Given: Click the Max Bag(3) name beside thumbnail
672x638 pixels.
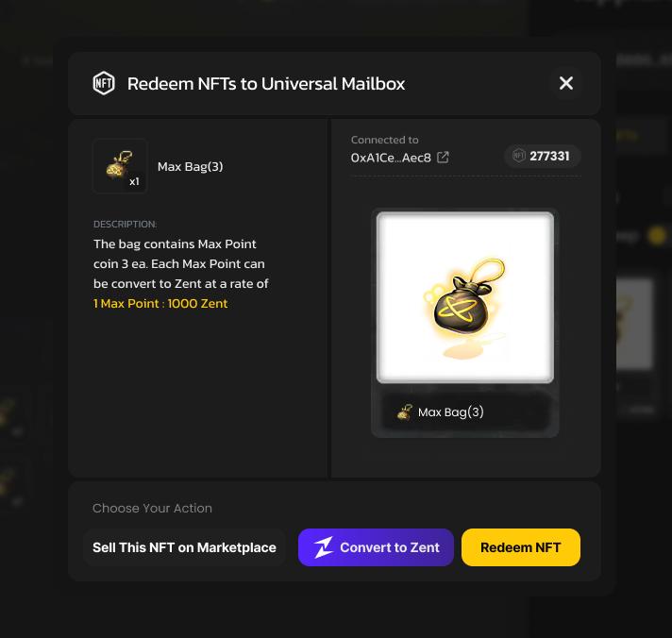Looking at the screenshot, I should tap(191, 166).
